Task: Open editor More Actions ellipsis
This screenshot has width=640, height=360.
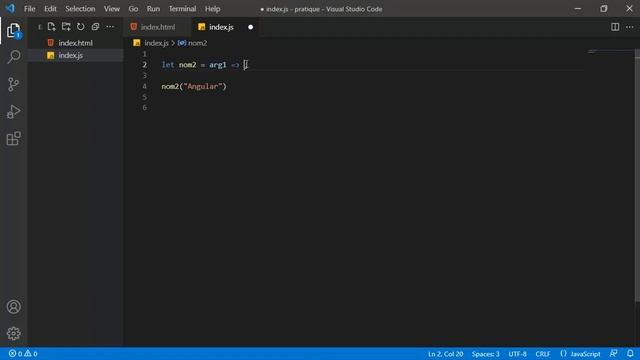Action: click(x=630, y=27)
